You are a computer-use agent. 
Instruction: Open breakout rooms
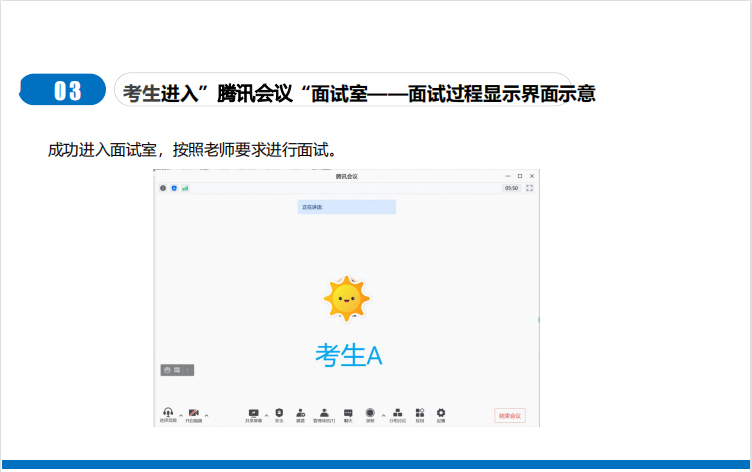(397, 413)
